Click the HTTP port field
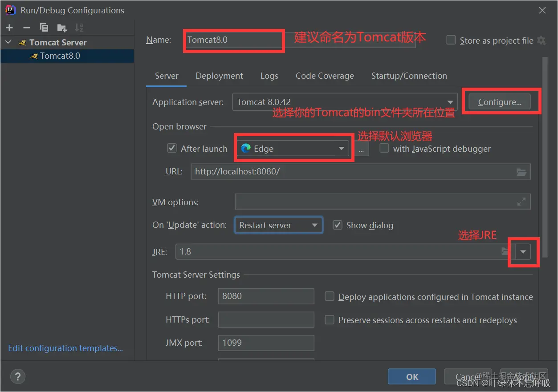The image size is (558, 392). tap(266, 296)
